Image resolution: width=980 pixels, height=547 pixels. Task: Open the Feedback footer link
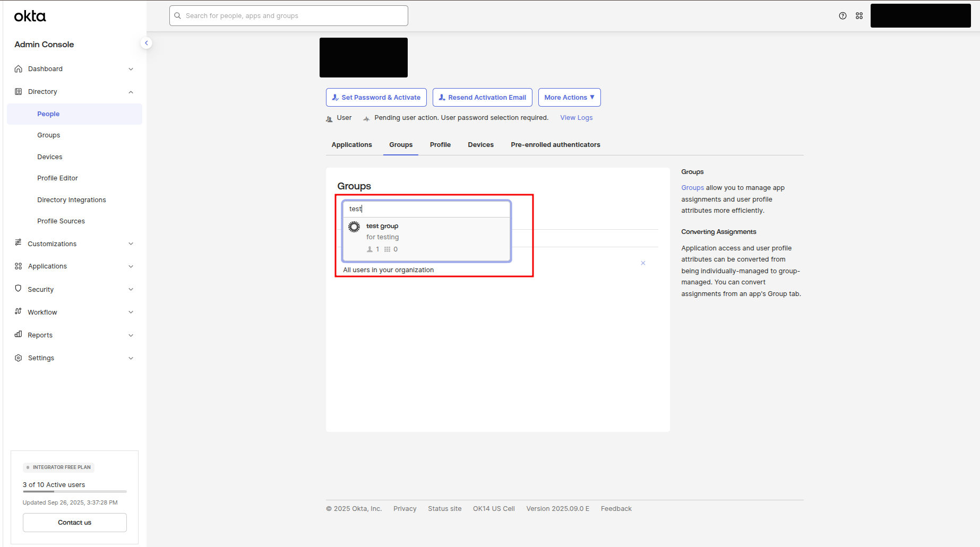tap(616, 509)
